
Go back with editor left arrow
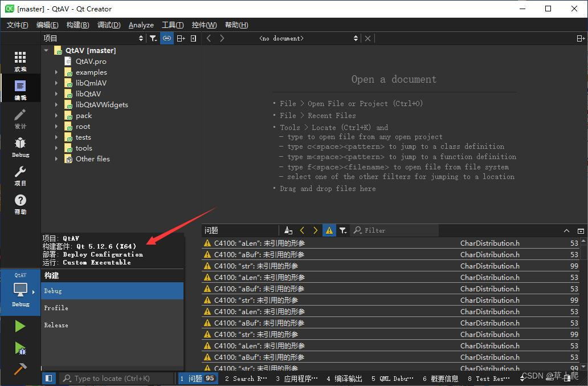(x=209, y=38)
